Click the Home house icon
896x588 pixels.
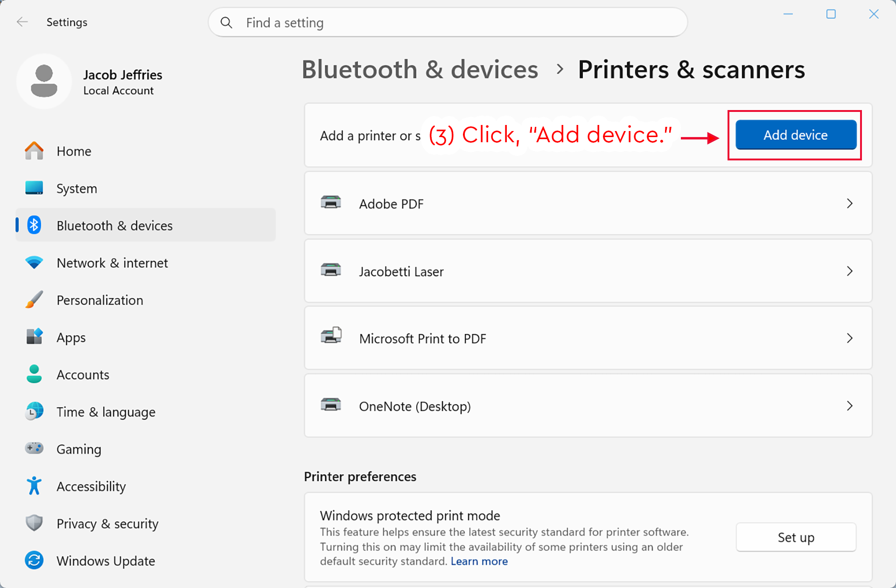(x=34, y=151)
